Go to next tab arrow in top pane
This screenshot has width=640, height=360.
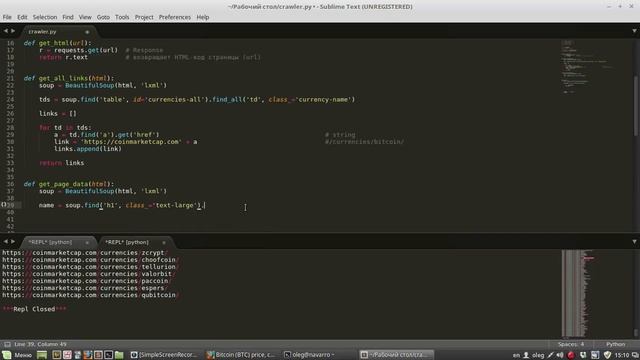(13, 31)
